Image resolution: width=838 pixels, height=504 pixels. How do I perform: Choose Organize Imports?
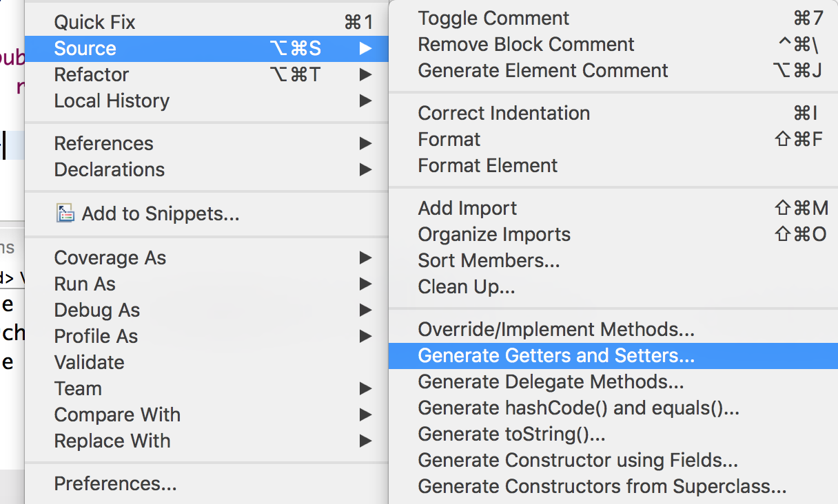pos(494,234)
